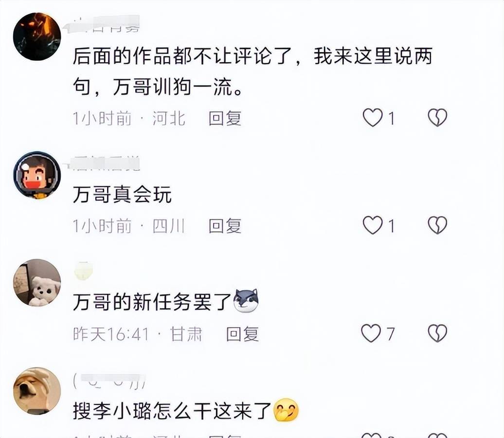
Task: Like the 万哥真会玩 comment
Action: pos(373,225)
